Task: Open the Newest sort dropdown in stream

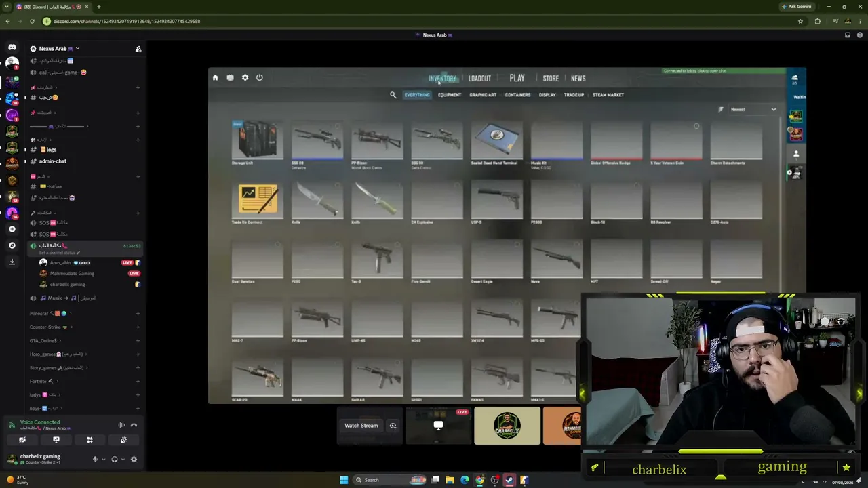Action: pyautogui.click(x=753, y=109)
